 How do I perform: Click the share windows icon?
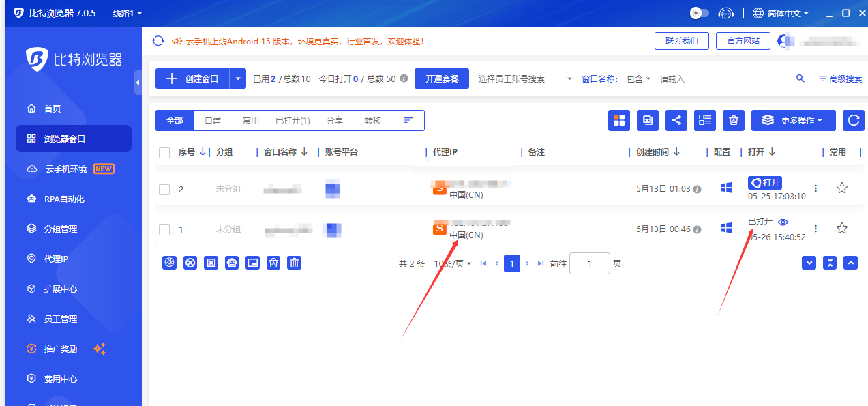coord(676,120)
